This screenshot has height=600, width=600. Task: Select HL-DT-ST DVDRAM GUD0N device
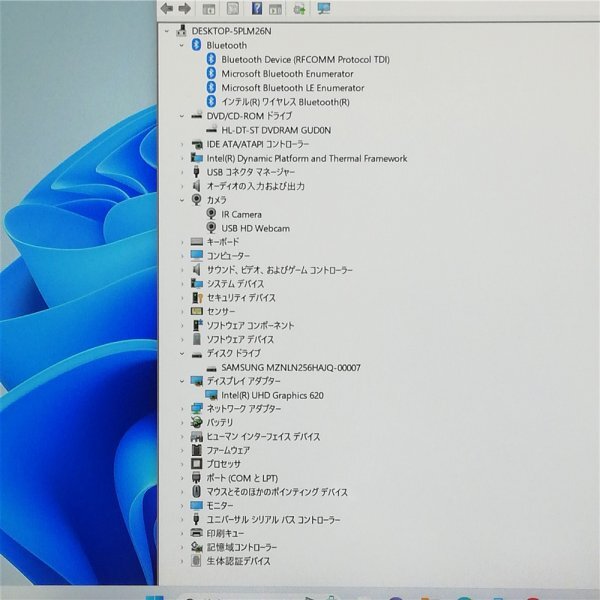click(276, 130)
